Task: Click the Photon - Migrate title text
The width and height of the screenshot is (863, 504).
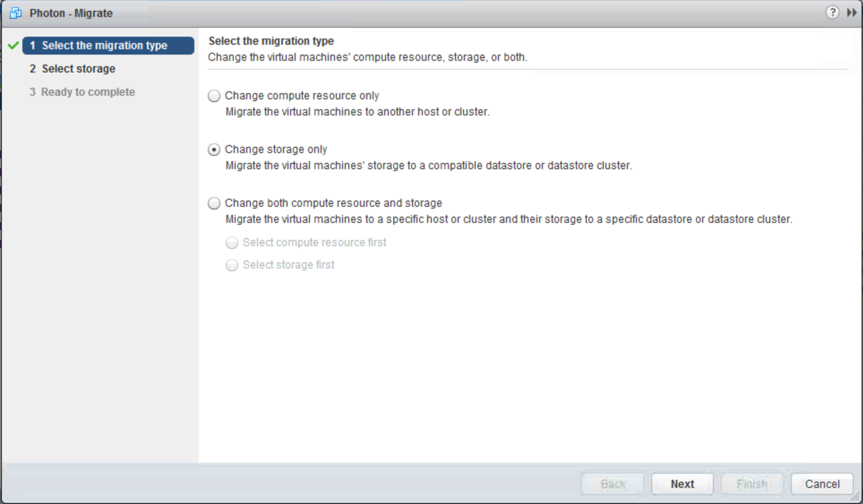Action: click(71, 13)
